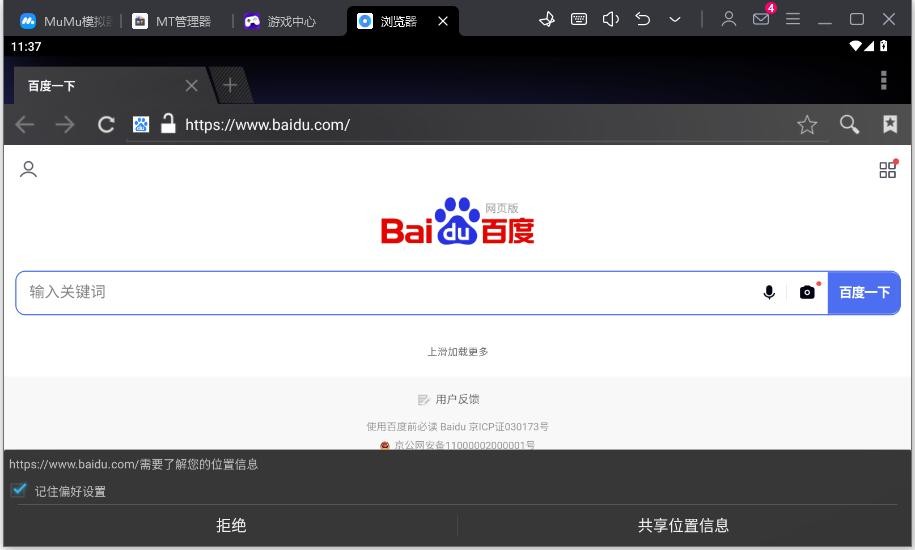This screenshot has width=915, height=550.
Task: Click the blue 百度一下 search button
Action: (864, 292)
